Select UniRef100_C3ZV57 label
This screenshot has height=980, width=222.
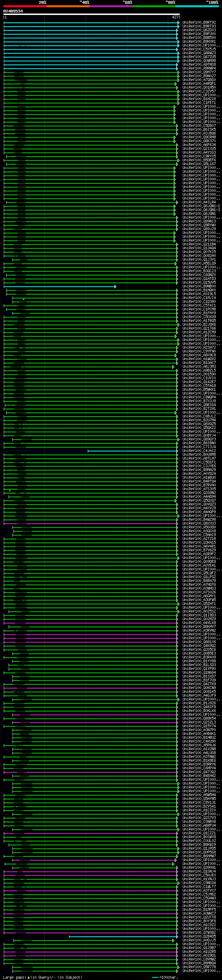199,91
